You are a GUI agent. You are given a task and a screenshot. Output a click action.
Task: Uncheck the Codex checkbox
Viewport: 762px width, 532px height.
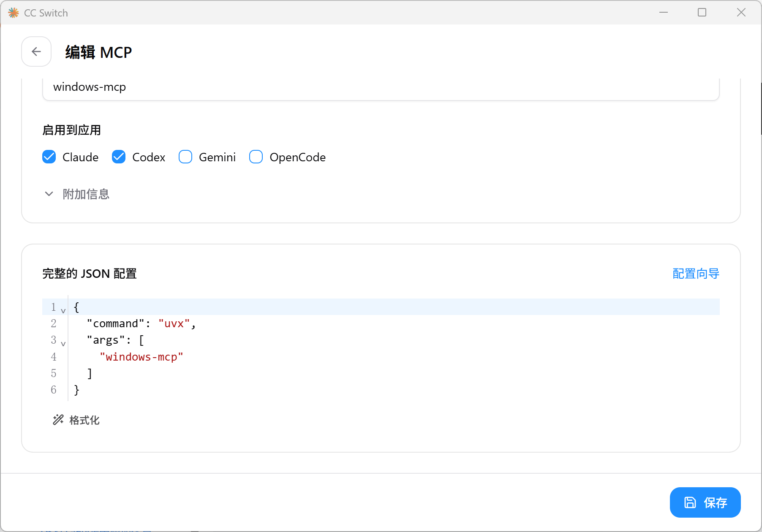[x=119, y=157]
